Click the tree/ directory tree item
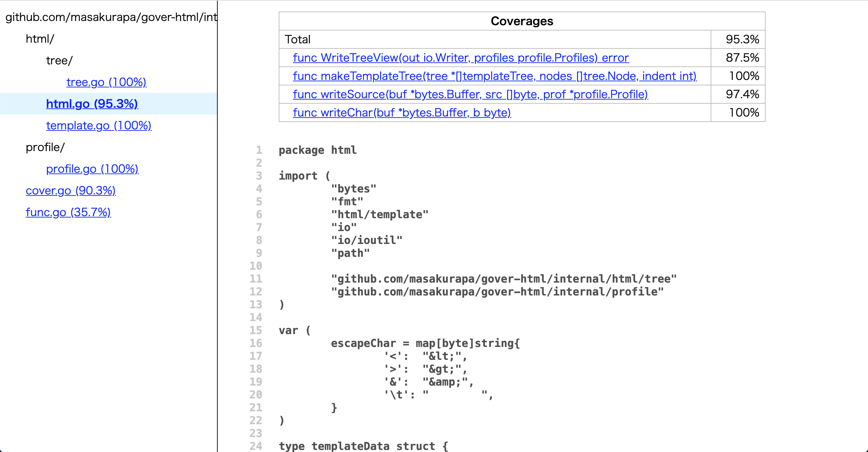 [x=59, y=61]
